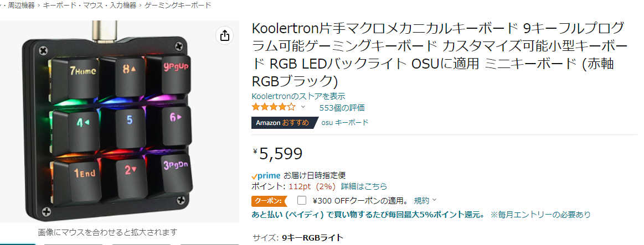Click the orange coupon badge
The height and width of the screenshot is (245, 644).
click(270, 200)
